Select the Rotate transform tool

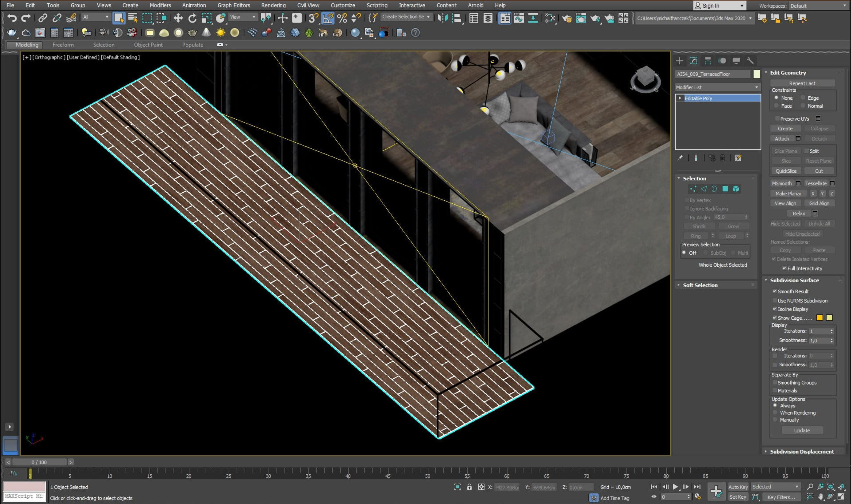tap(192, 18)
